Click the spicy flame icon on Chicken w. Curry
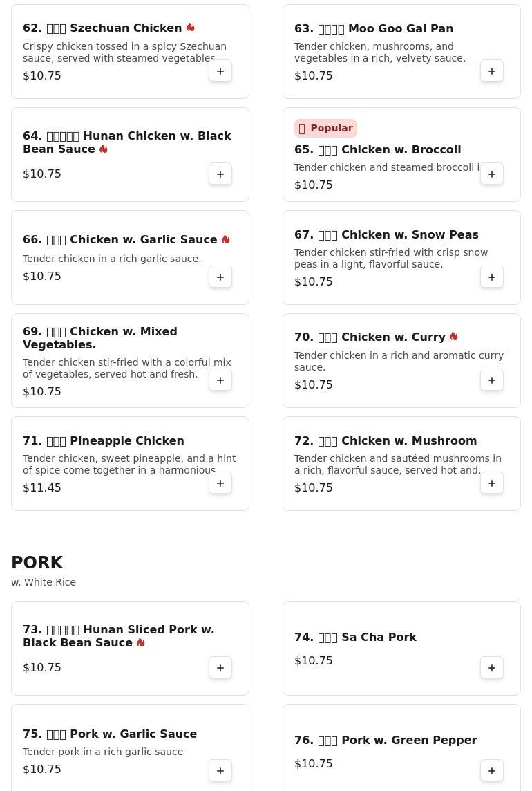 click(453, 337)
